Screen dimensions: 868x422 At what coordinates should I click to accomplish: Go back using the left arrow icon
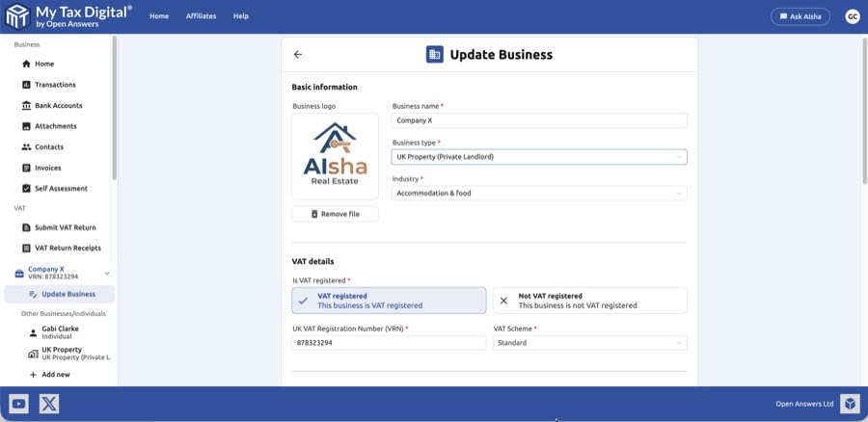[298, 54]
